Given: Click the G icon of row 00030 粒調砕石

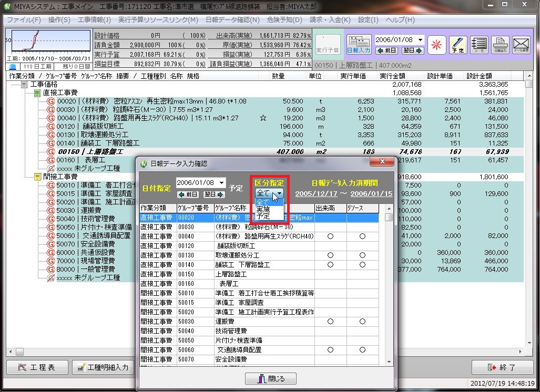Looking at the screenshot, I should click(x=51, y=110).
